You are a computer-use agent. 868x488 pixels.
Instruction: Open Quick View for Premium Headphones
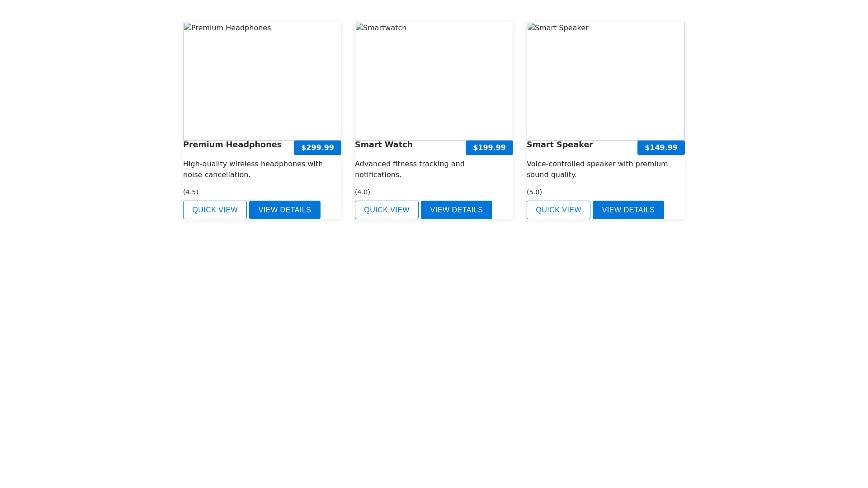coord(215,210)
